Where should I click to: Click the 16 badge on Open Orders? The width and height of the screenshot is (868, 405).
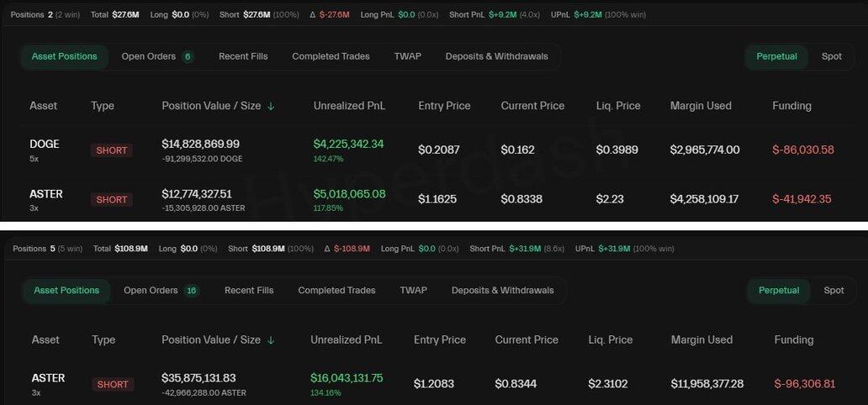point(192,291)
